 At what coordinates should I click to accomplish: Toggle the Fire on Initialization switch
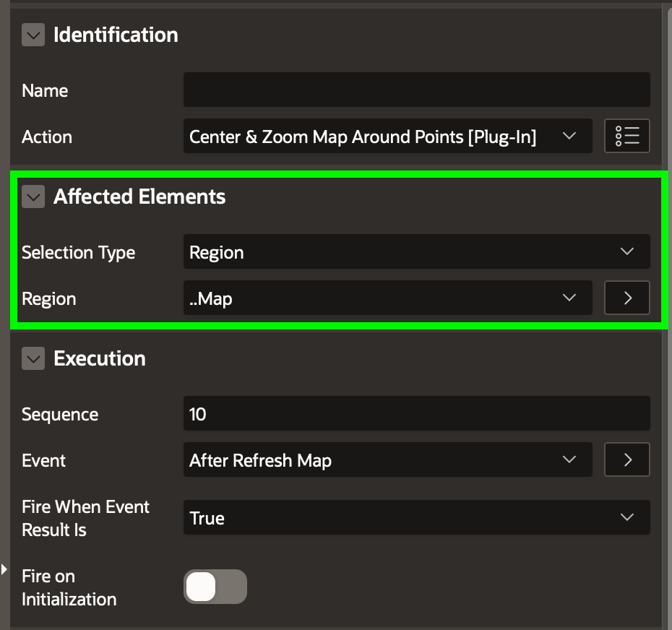pos(215,587)
